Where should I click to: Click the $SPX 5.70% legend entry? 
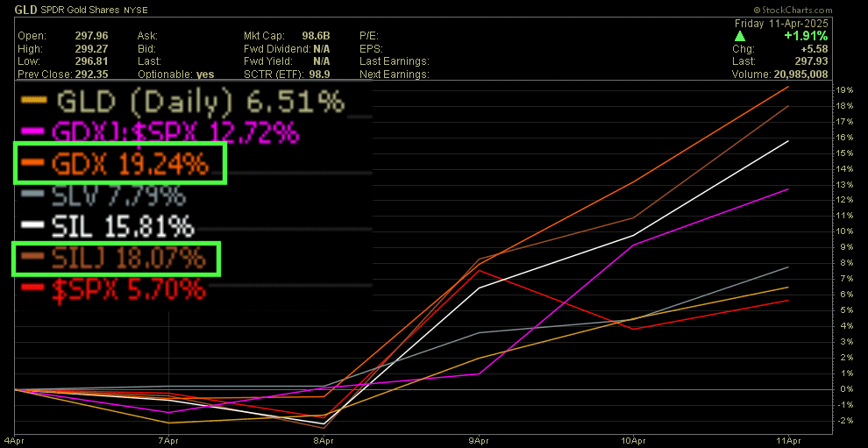(113, 289)
